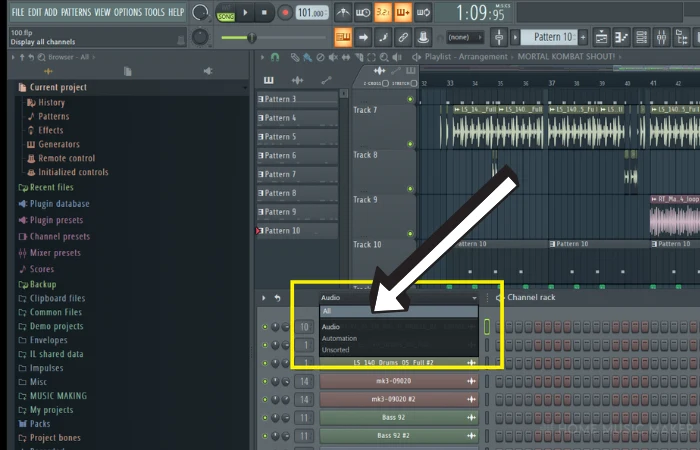Click MORTAL KOMBAT SHOUT! breadcrumb
Viewport: 700px width, 450px height.
coord(566,57)
